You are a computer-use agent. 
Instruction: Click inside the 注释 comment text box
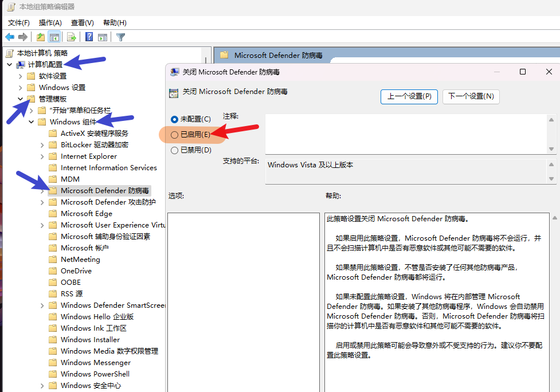(x=404, y=134)
